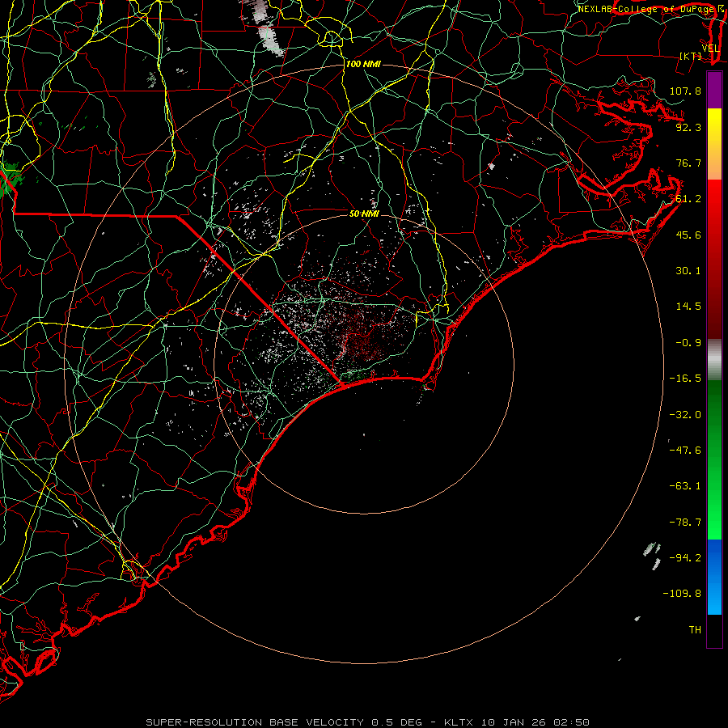The image size is (728, 728).
Task: Select the -0.9 velocity scale value
Action: pyautogui.click(x=688, y=343)
